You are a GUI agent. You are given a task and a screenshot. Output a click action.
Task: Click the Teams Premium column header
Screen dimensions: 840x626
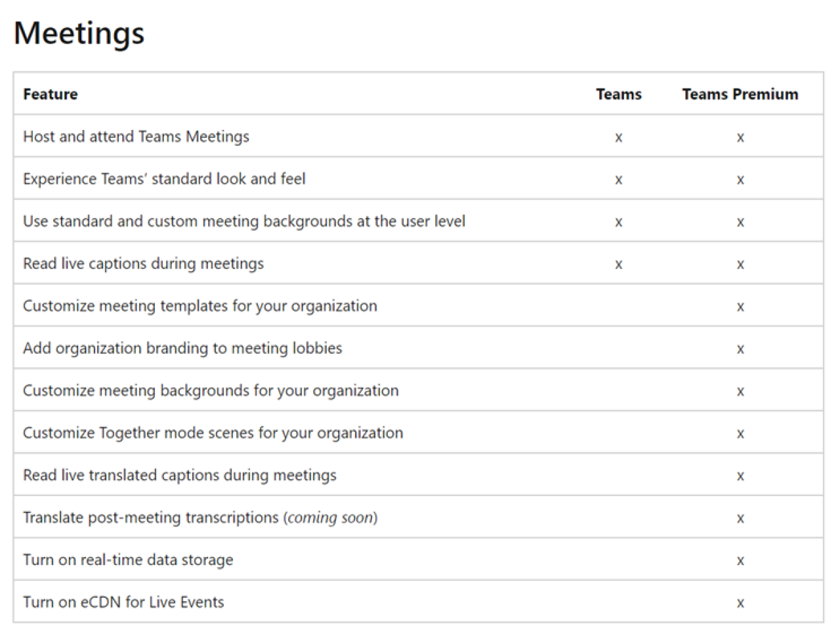(740, 94)
